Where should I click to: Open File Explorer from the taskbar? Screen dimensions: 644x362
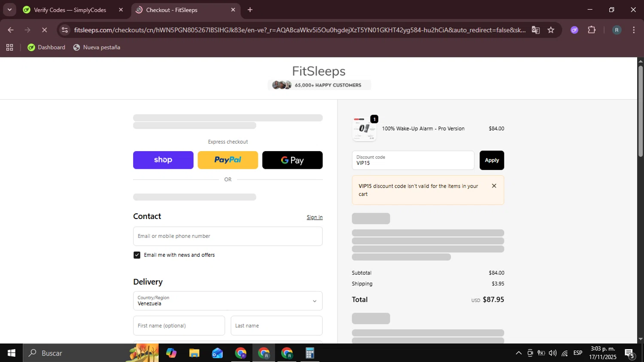(x=194, y=353)
